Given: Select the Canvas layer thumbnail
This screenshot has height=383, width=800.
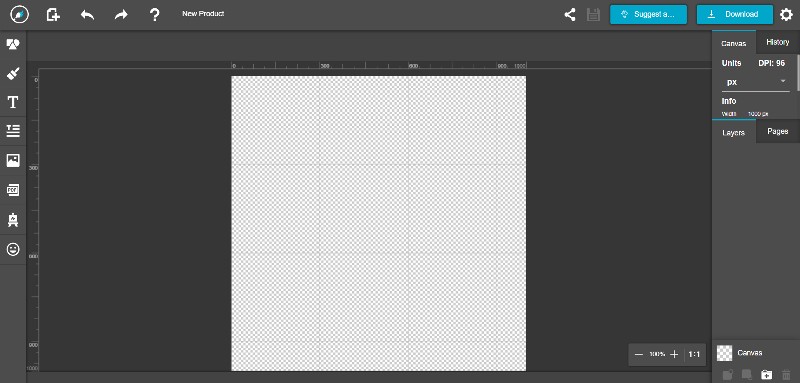Looking at the screenshot, I should pyautogui.click(x=724, y=353).
